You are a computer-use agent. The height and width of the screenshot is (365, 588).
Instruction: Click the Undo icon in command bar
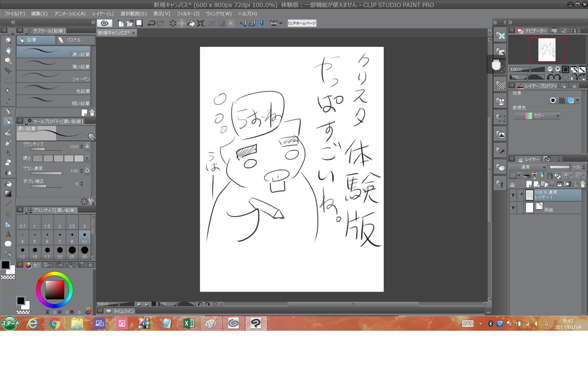[151, 23]
